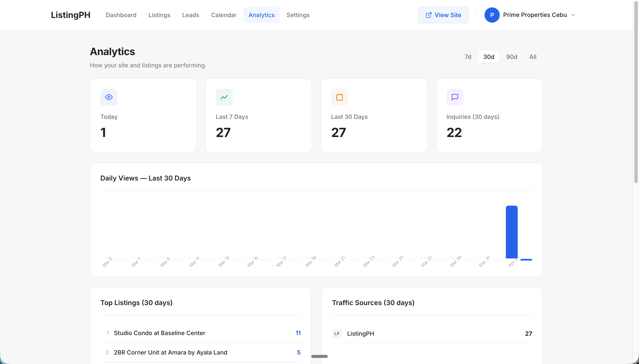Select the Analytics nav tab
Image resolution: width=639 pixels, height=364 pixels.
click(x=261, y=15)
